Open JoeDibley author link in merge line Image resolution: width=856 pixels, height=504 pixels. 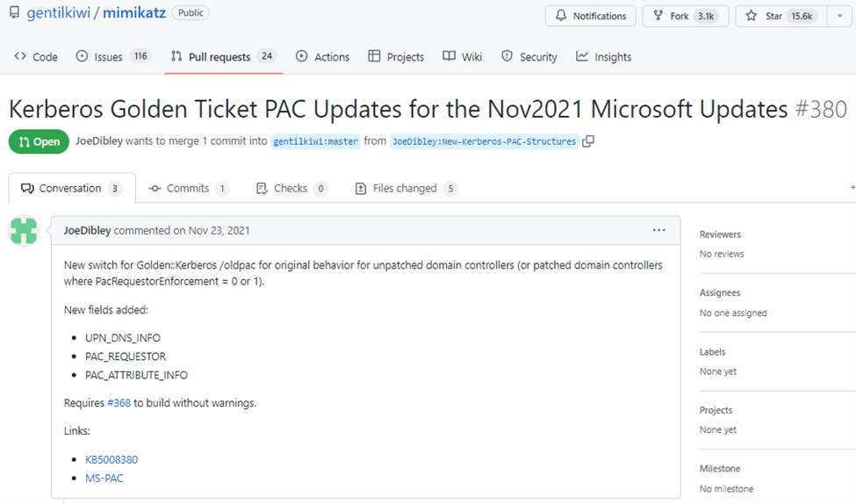pyautogui.click(x=99, y=140)
